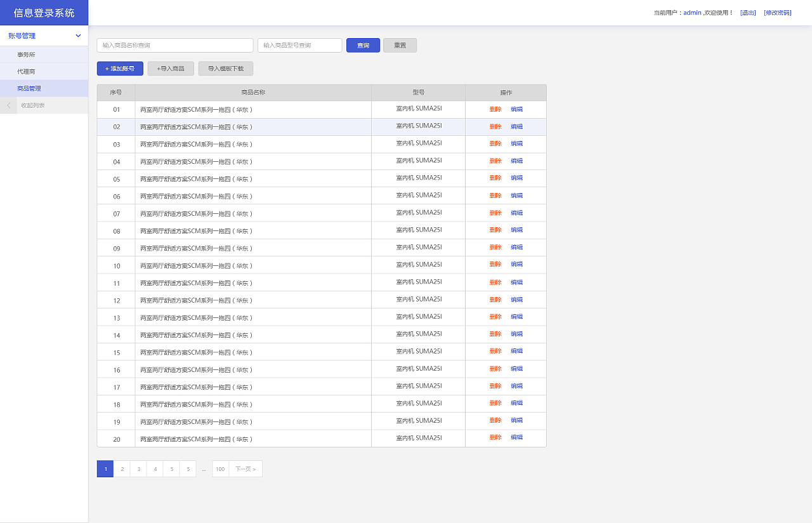Edit row 02 using 编辑 link
Image resolution: width=812 pixels, height=523 pixels.
[x=516, y=126]
